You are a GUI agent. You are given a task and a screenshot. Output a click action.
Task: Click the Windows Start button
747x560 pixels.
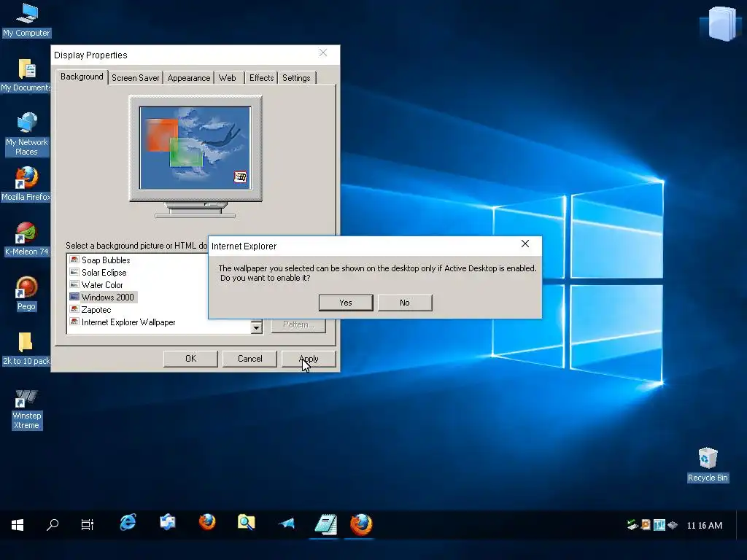pos(18,525)
